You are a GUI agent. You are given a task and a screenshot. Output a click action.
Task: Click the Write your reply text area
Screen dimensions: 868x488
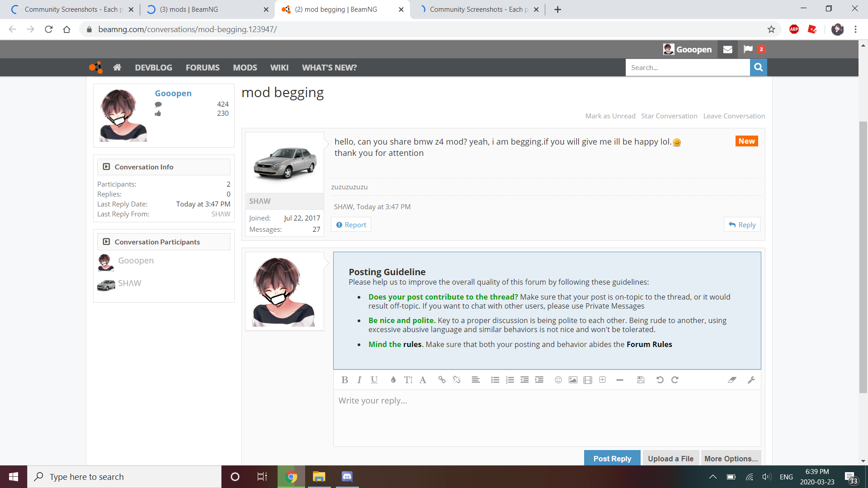click(547, 418)
